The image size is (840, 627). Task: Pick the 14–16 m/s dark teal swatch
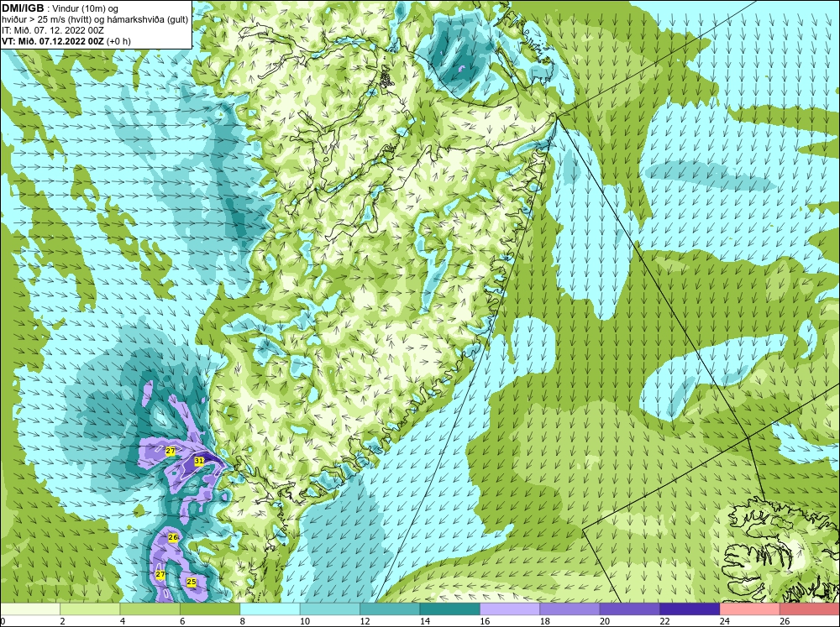tap(450, 609)
